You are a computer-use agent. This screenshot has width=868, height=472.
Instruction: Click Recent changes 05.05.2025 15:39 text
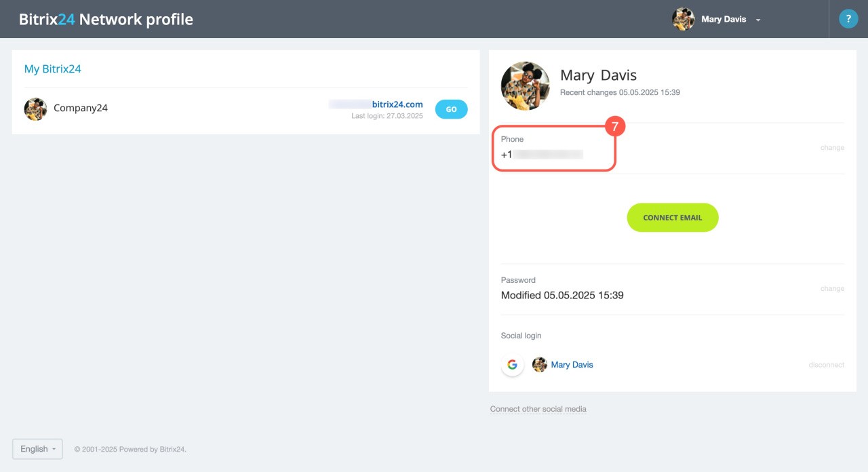pos(620,92)
